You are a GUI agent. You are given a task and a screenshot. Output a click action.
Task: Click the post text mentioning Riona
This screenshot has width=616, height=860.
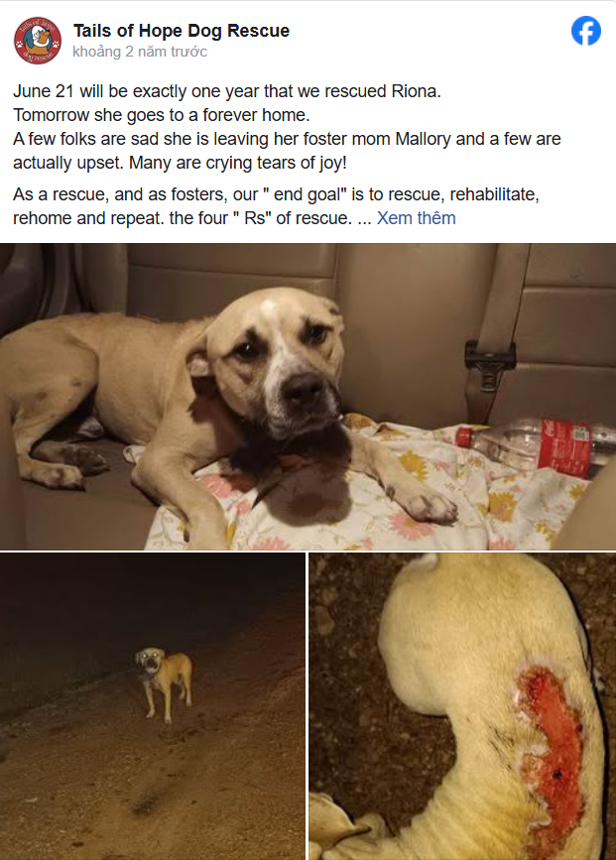tap(227, 91)
